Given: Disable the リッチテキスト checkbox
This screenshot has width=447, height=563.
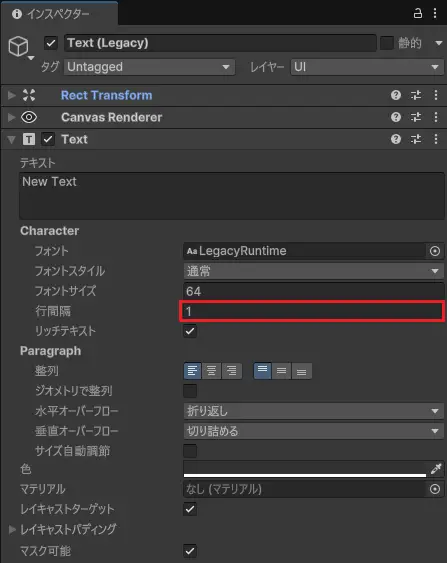Looking at the screenshot, I should pos(190,331).
